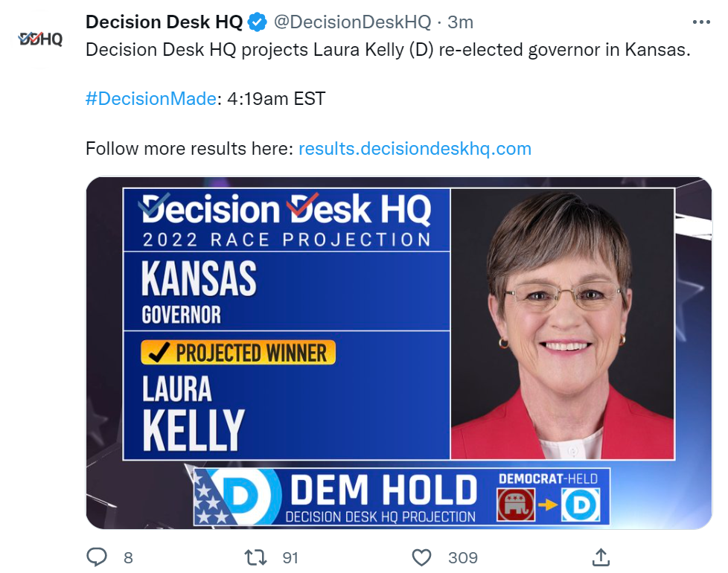Click the @DecisionDeskHQ handle
Image resolution: width=728 pixels, height=573 pixels.
(x=352, y=22)
